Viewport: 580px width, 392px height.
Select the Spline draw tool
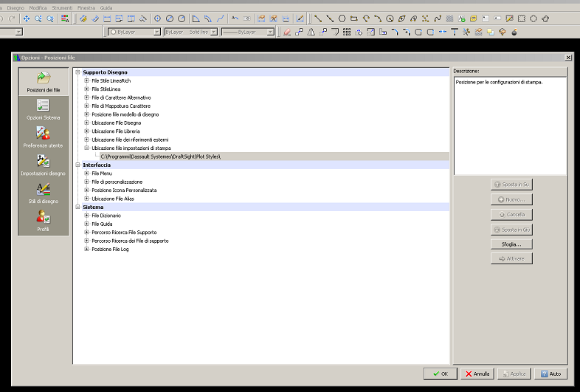(x=438, y=18)
